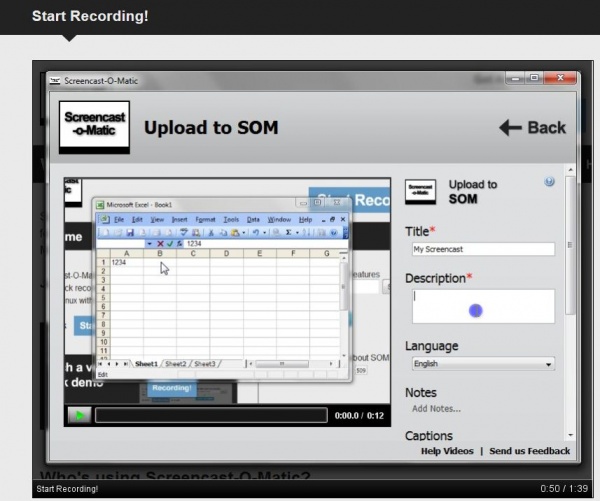Open the Insert menu in Excel
This screenshot has height=501, width=600.
point(179,220)
